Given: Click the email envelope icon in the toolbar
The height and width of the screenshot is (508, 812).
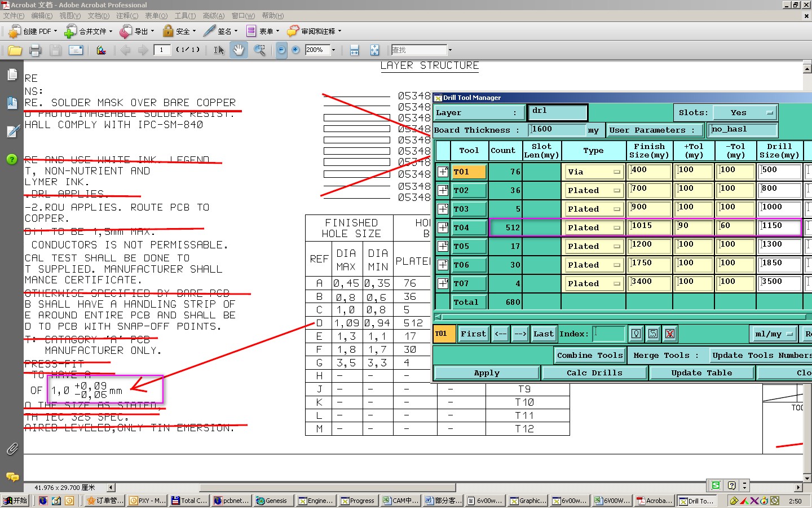Looking at the screenshot, I should [x=76, y=50].
